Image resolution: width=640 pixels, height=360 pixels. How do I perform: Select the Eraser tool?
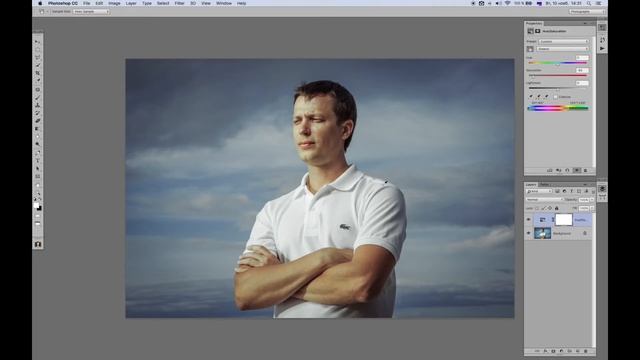point(38,121)
